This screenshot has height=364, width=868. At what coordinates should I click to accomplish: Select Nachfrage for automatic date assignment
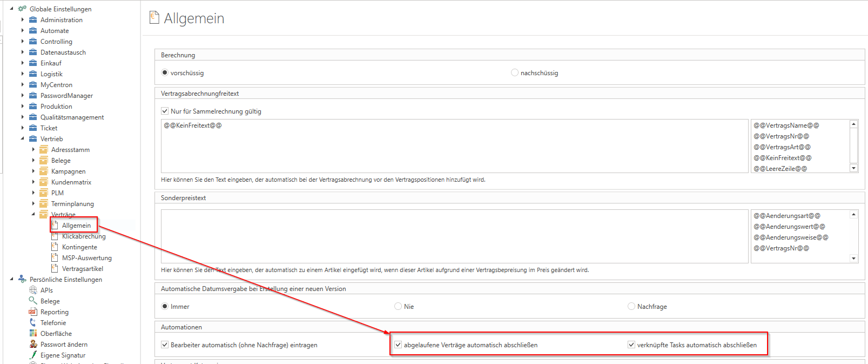pyautogui.click(x=631, y=306)
